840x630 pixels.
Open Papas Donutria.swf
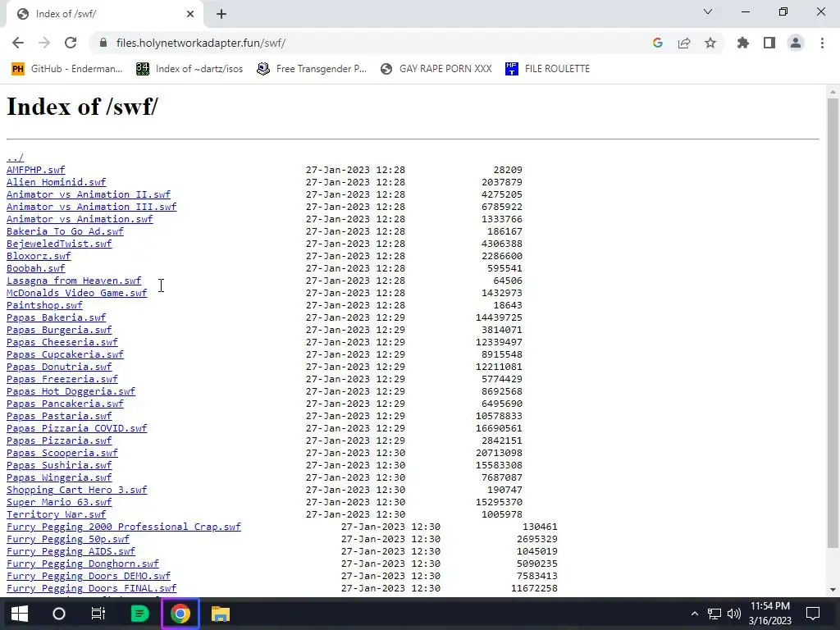click(x=59, y=367)
